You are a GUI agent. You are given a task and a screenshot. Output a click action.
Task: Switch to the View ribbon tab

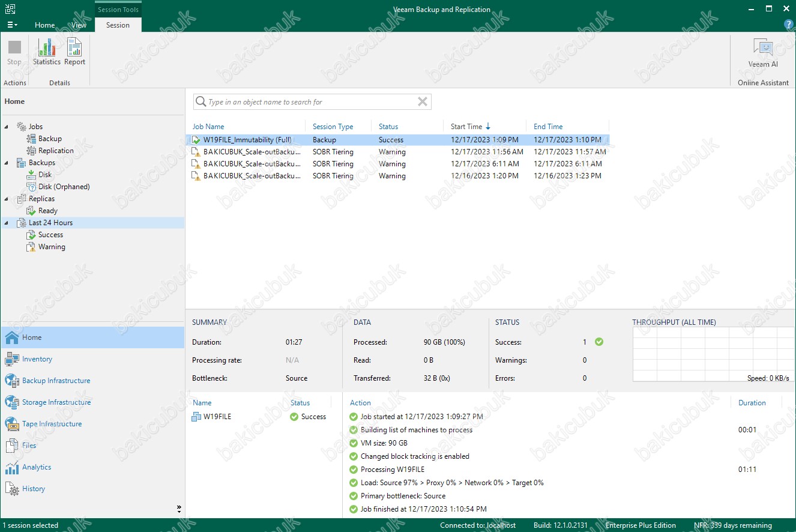coord(79,25)
